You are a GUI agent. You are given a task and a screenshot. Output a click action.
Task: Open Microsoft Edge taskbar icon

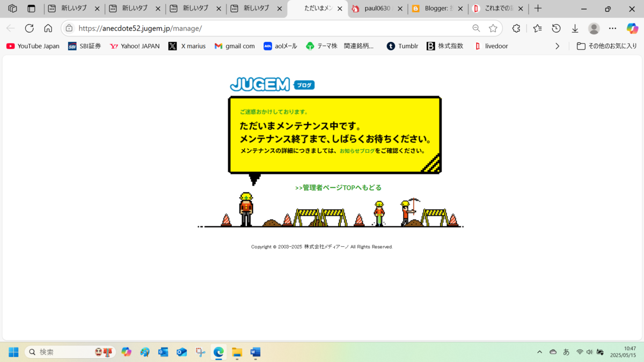[218, 352]
